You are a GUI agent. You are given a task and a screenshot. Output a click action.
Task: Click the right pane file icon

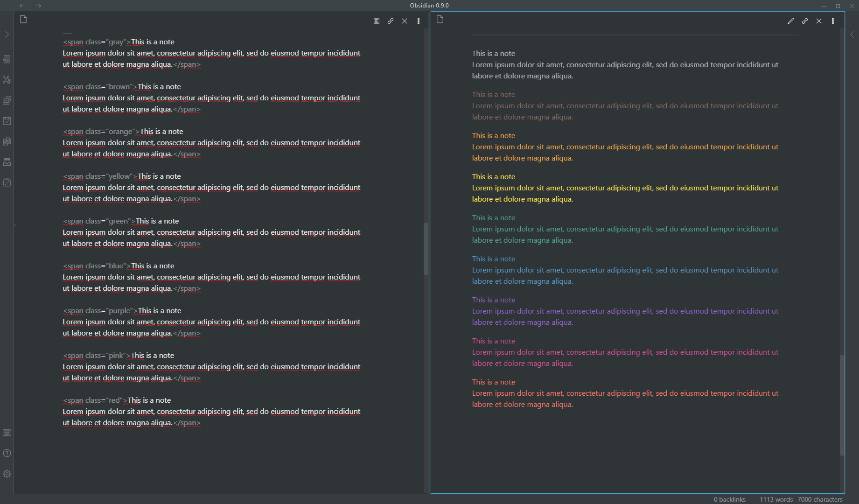(440, 19)
